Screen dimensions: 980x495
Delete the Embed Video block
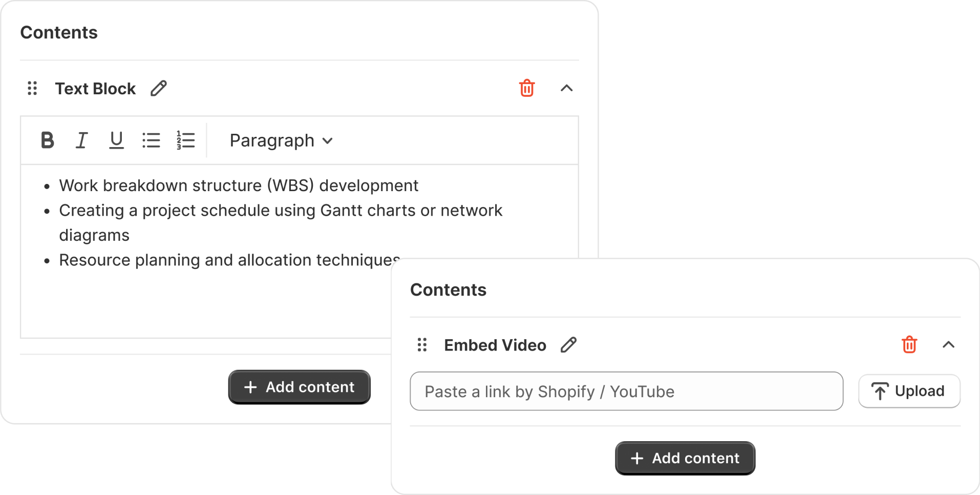(909, 345)
